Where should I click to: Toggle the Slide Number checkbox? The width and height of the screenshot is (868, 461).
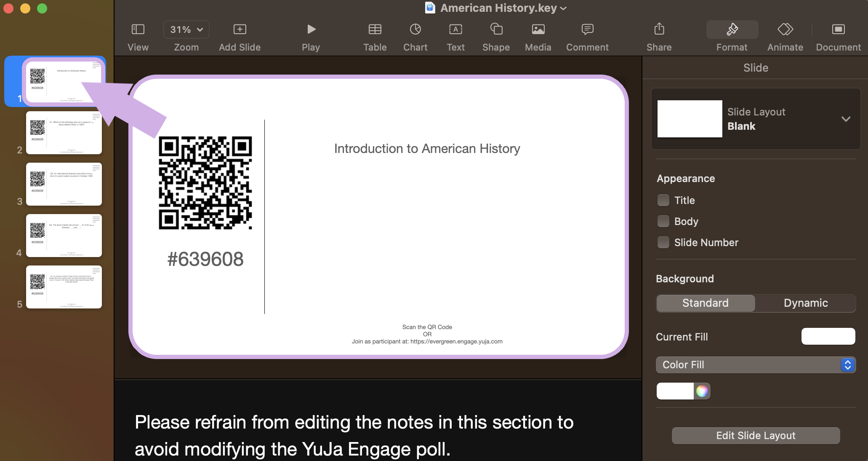pyautogui.click(x=663, y=242)
